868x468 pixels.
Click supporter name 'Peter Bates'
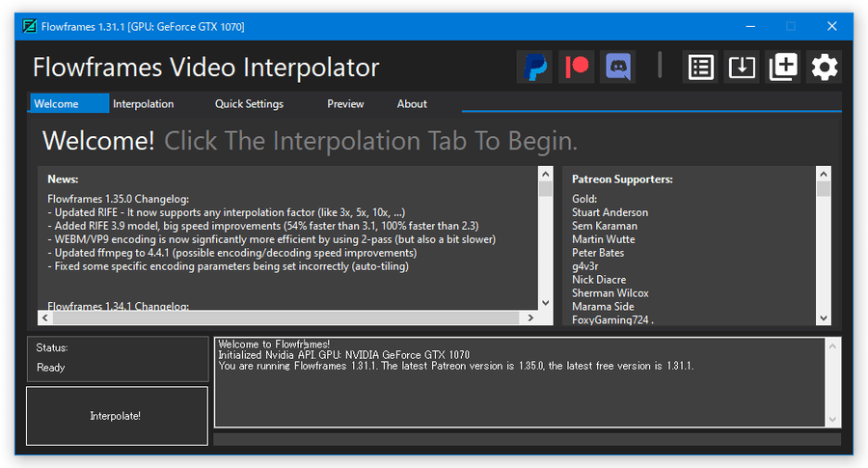598,253
